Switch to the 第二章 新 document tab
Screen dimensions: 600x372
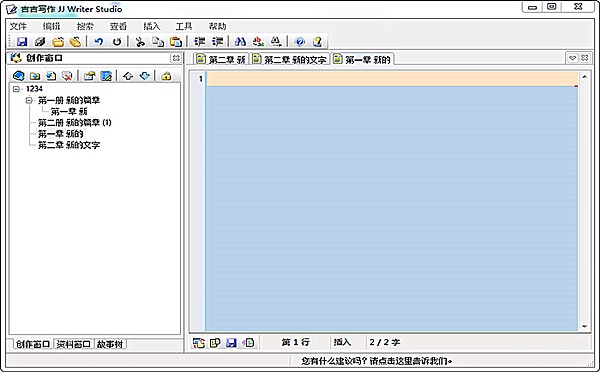(x=221, y=59)
